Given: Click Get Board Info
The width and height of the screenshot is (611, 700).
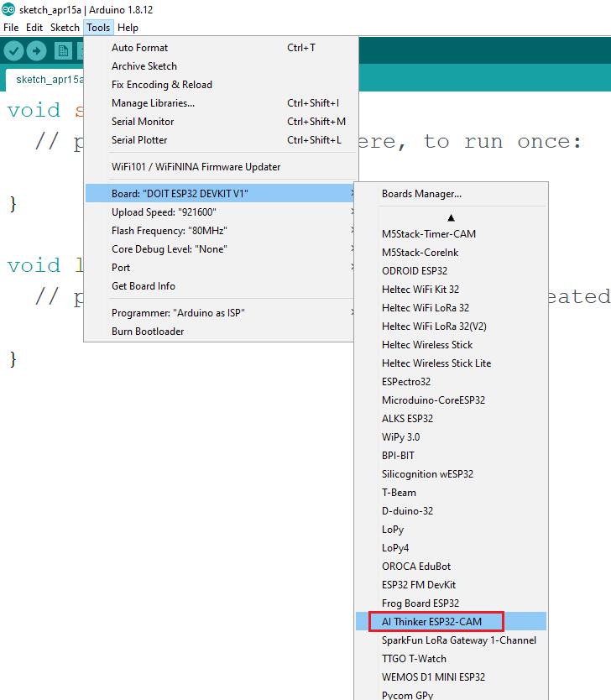Looking at the screenshot, I should (221, 285).
